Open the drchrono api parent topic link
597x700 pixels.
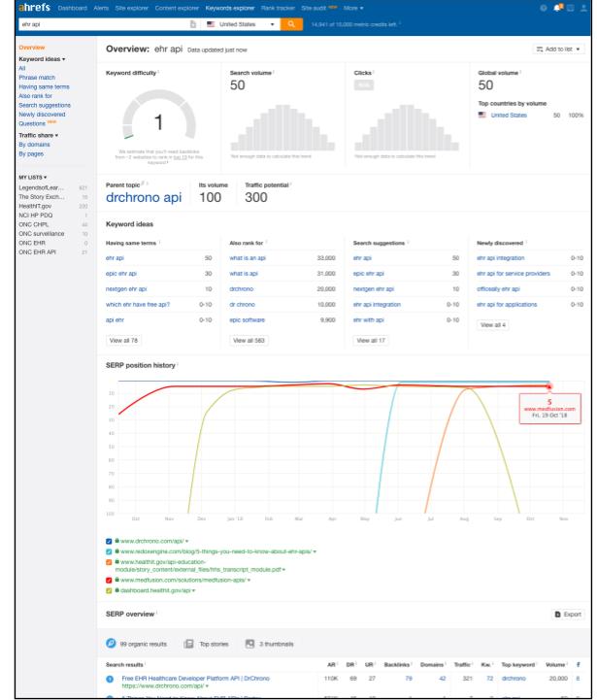click(144, 197)
